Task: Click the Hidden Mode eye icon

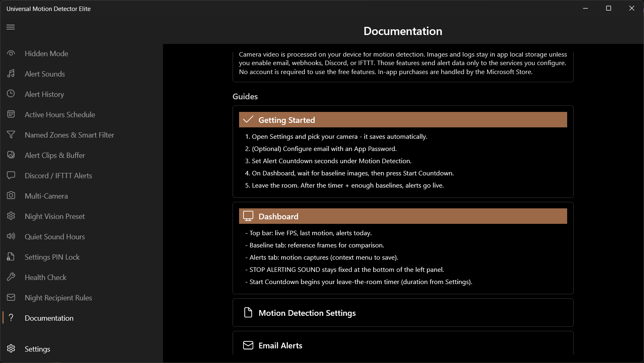Action: (11, 53)
